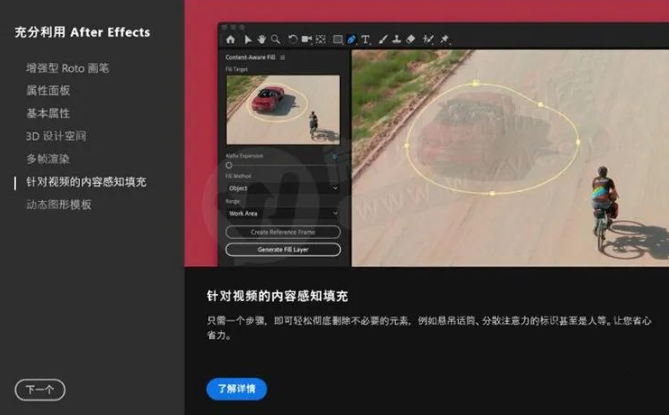Select 针对视频的内容感知填充 in sidebar
669x415 pixels.
(86, 182)
